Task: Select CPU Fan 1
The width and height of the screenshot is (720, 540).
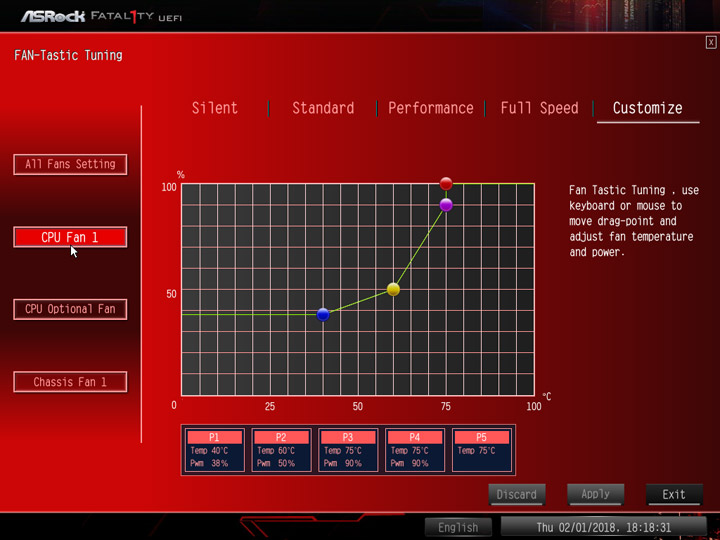Action: pyautogui.click(x=70, y=237)
